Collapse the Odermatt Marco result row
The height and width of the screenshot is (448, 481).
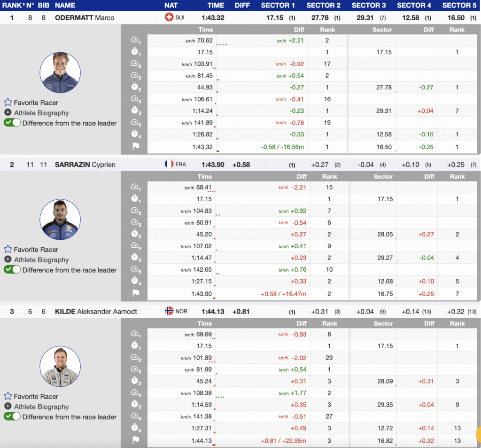(x=85, y=17)
